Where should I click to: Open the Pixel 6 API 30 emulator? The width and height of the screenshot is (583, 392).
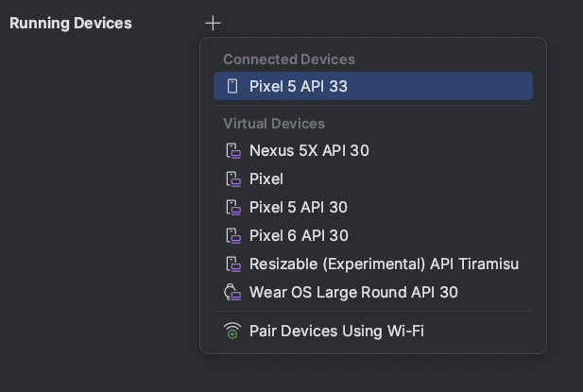coord(299,235)
